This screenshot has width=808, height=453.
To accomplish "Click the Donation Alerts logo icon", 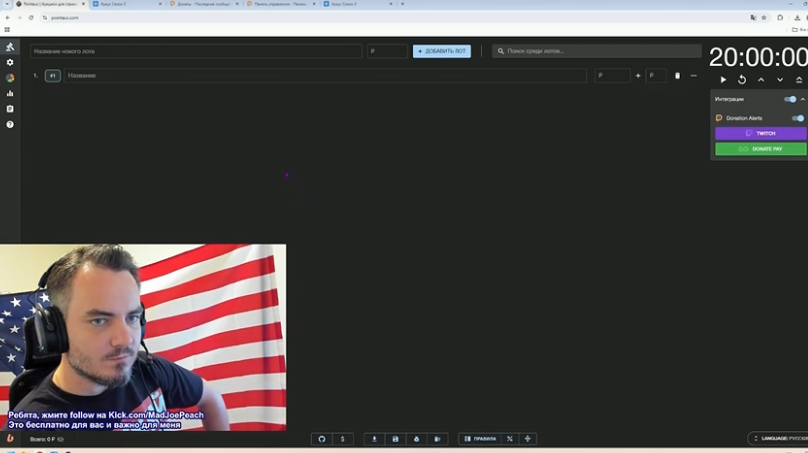I will 719,118.
